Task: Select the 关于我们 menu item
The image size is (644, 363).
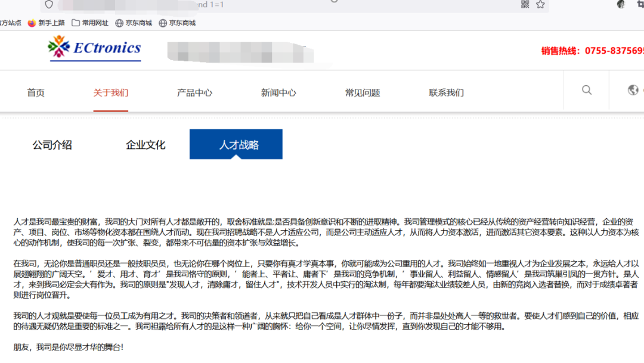Action: coord(111,93)
